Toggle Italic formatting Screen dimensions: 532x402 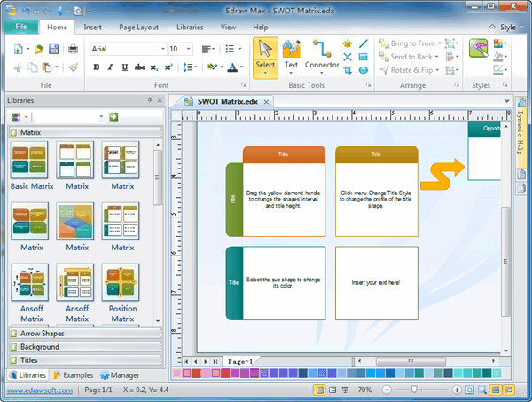(109, 67)
